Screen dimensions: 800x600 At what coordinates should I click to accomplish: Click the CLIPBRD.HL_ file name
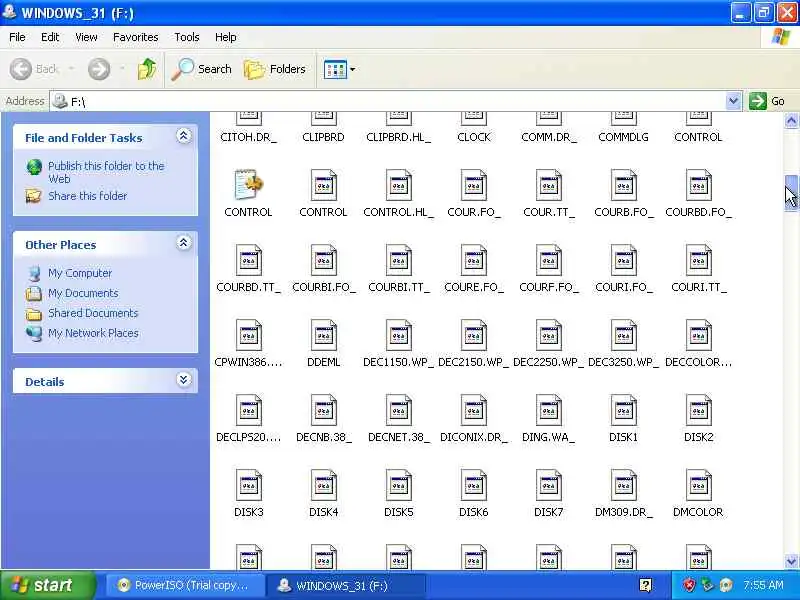click(x=398, y=137)
